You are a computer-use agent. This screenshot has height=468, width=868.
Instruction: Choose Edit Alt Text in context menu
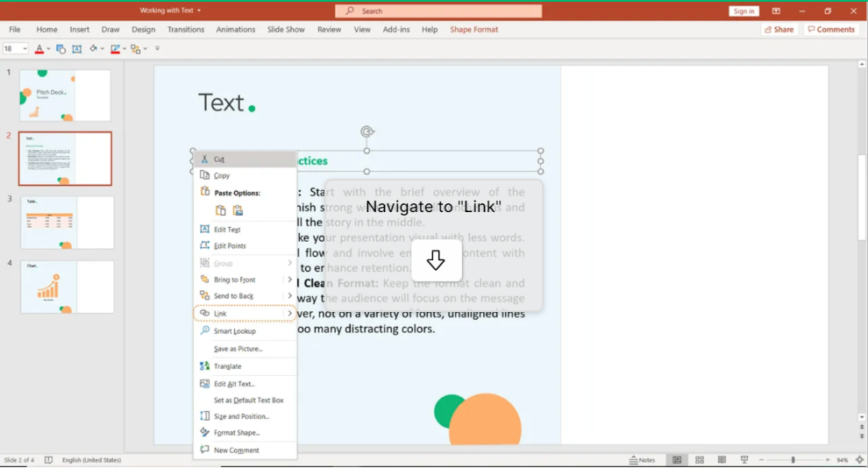tap(245, 383)
